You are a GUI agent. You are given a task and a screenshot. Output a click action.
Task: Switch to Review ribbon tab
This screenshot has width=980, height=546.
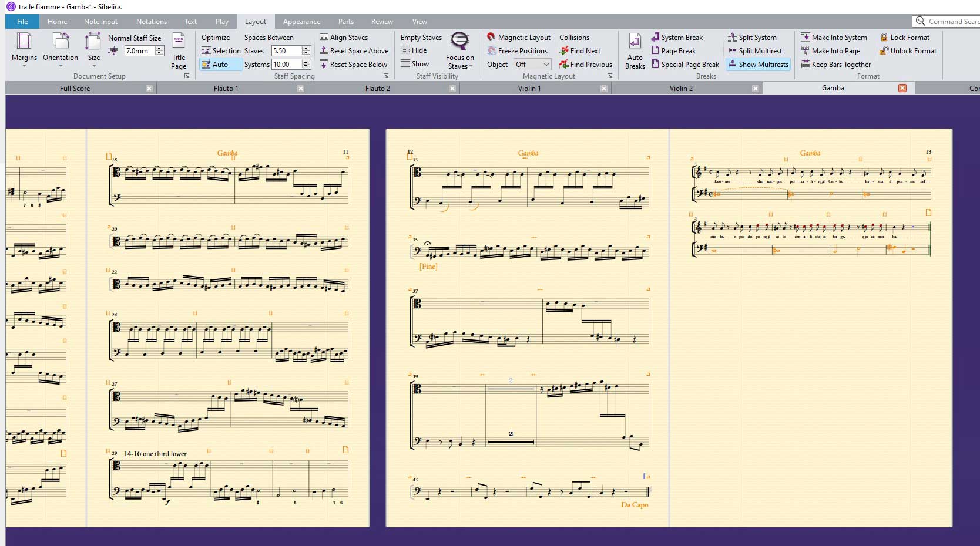(382, 22)
